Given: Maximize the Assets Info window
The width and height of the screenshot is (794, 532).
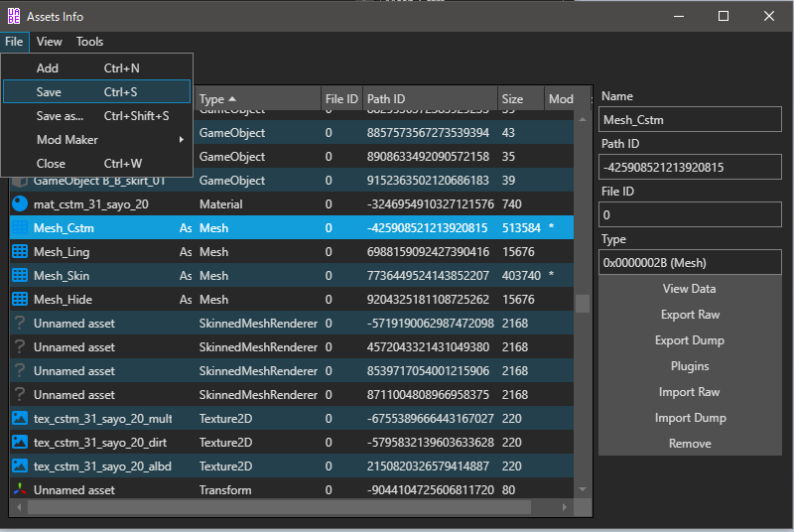Looking at the screenshot, I should 724,16.
